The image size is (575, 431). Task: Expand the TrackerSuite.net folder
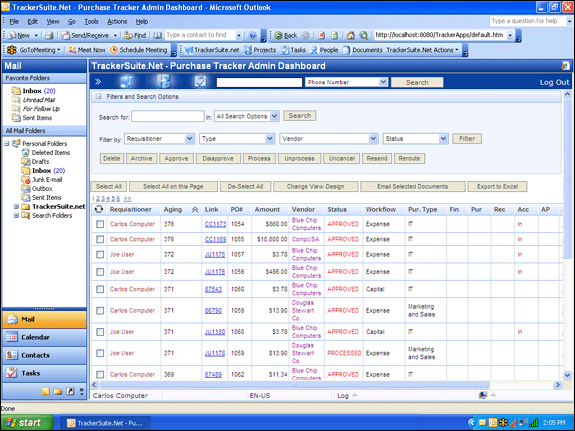pos(16,207)
